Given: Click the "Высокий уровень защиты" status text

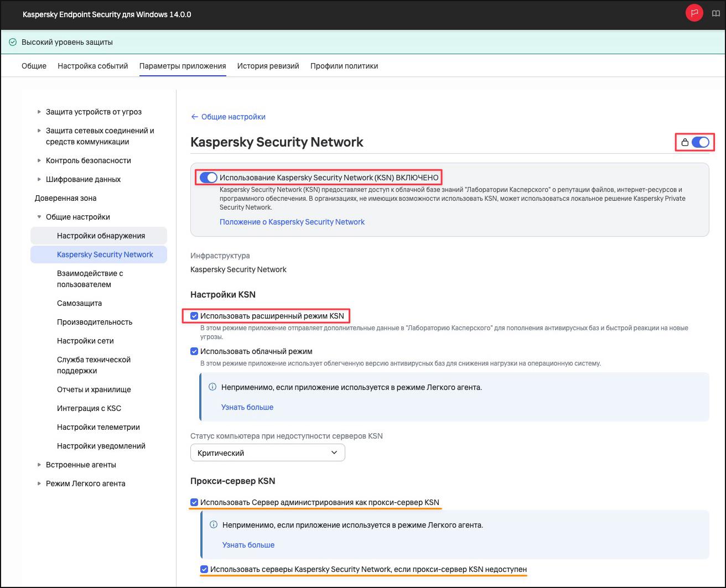Looking at the screenshot, I should click(x=67, y=42).
